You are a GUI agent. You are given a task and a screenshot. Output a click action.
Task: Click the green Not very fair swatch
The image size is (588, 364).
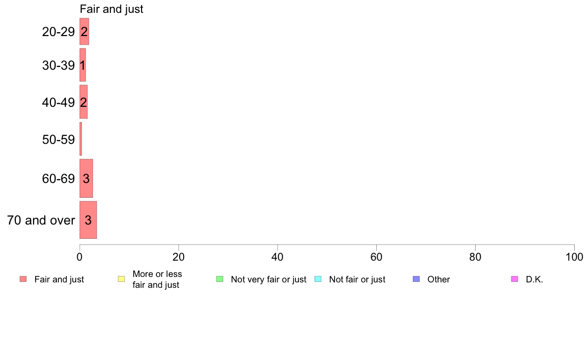pos(220,279)
